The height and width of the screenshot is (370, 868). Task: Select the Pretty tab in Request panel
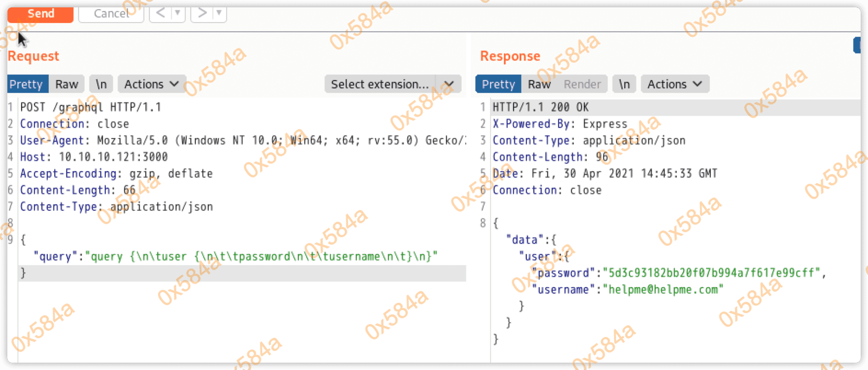26,84
